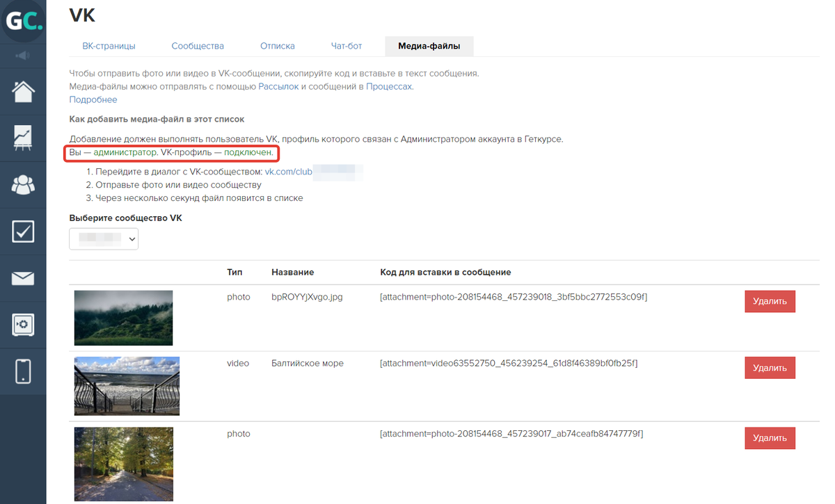Delete the unnamed photo in the third row
This screenshot has height=504, width=835.
pyautogui.click(x=770, y=438)
